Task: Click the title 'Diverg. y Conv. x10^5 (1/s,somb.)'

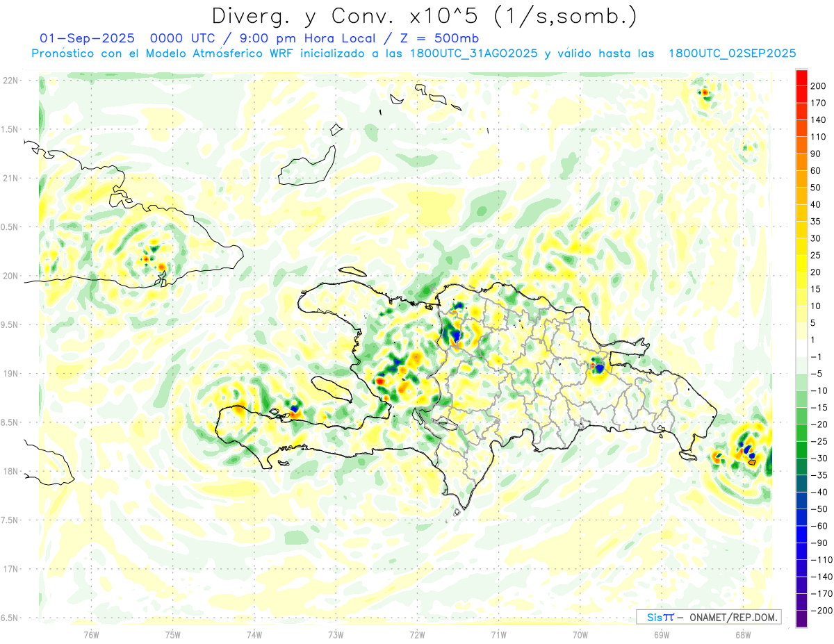Action: 424,15
